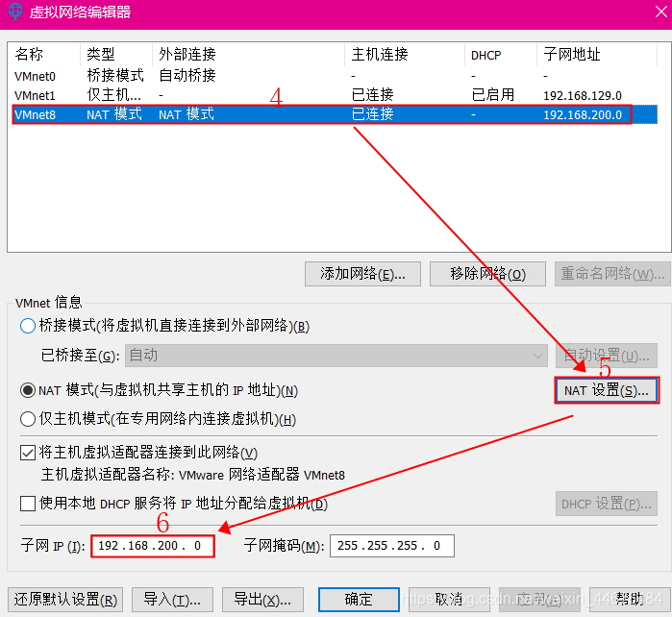Click the 自动桥接 cell of VMnet0
This screenshot has width=672, height=617.
187,76
